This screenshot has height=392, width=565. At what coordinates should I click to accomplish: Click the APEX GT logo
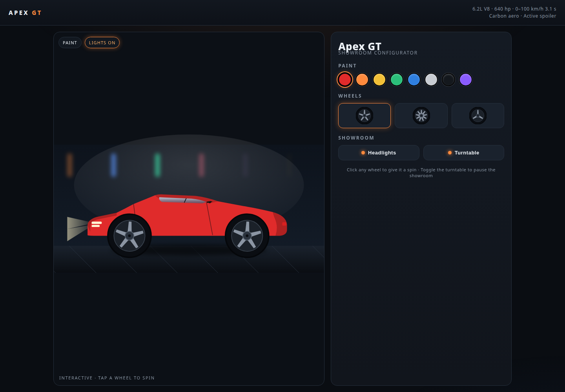pos(25,13)
